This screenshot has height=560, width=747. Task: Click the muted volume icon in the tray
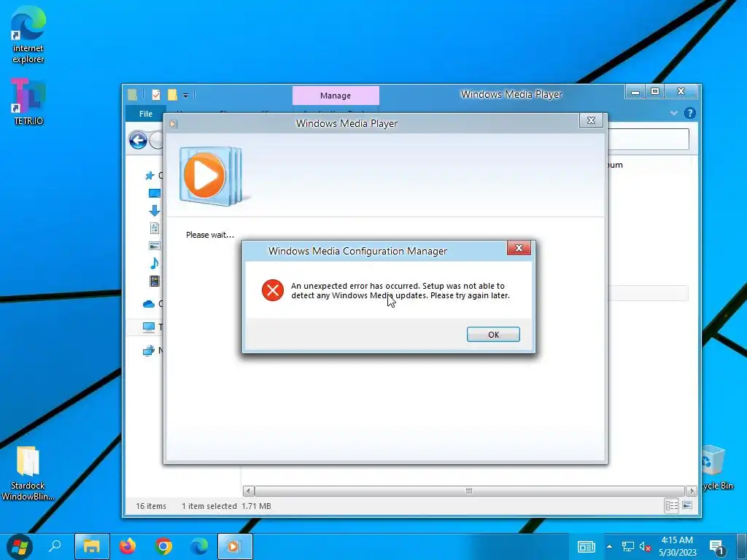[645, 547]
